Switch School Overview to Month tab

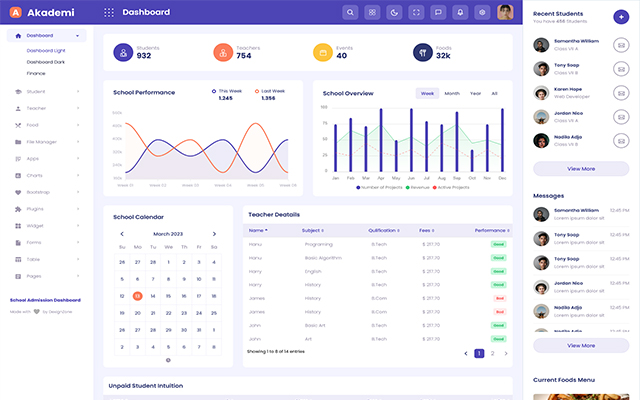[x=452, y=93]
